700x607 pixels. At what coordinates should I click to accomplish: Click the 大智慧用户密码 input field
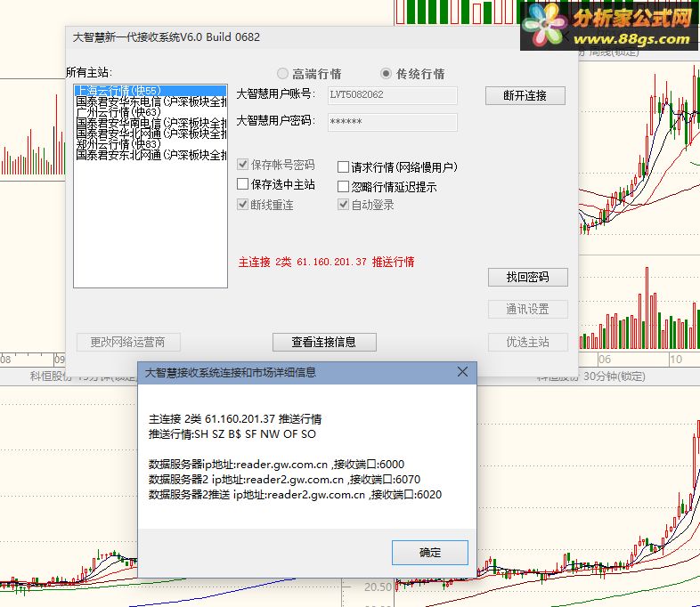tap(393, 122)
